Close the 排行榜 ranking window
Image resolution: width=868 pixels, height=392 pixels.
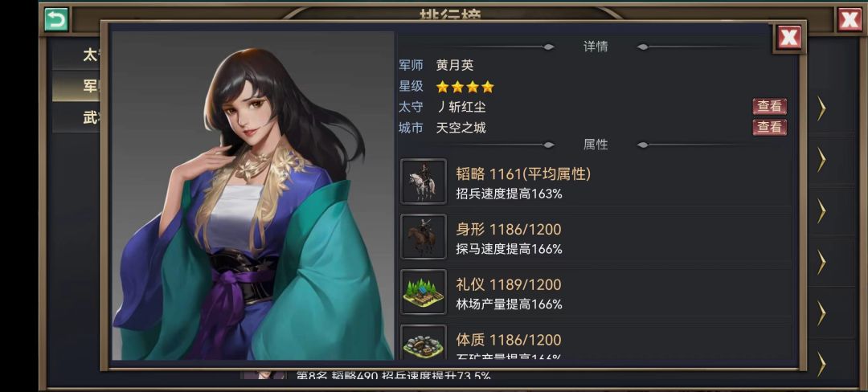point(850,19)
